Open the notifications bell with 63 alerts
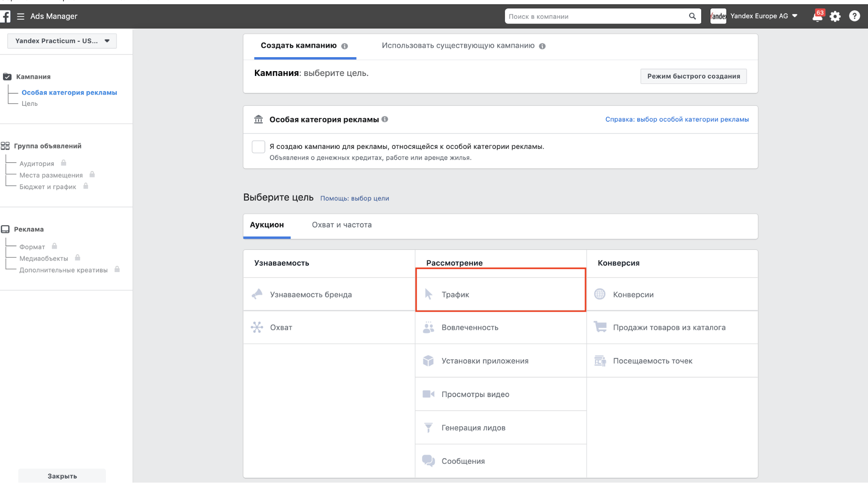 pyautogui.click(x=817, y=16)
